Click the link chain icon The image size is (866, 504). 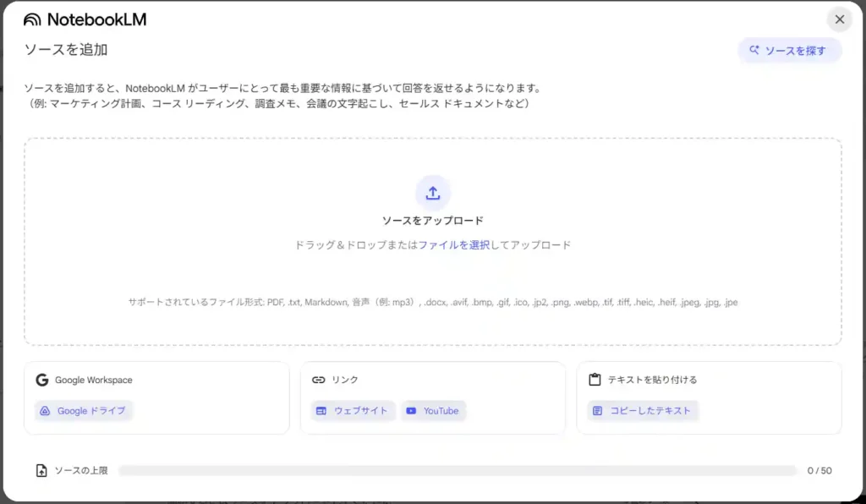319,380
